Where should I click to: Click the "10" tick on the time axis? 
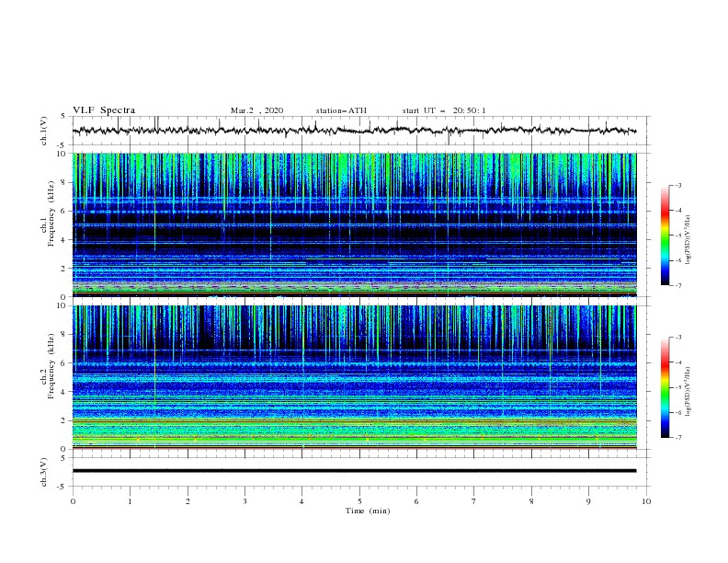pyautogui.click(x=646, y=501)
